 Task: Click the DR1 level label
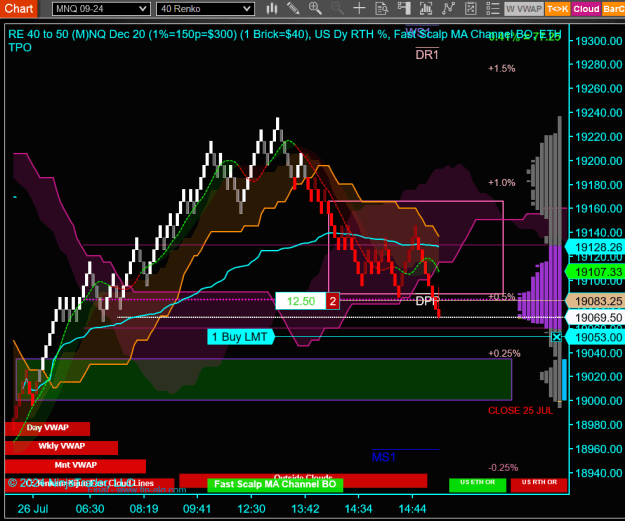(427, 55)
